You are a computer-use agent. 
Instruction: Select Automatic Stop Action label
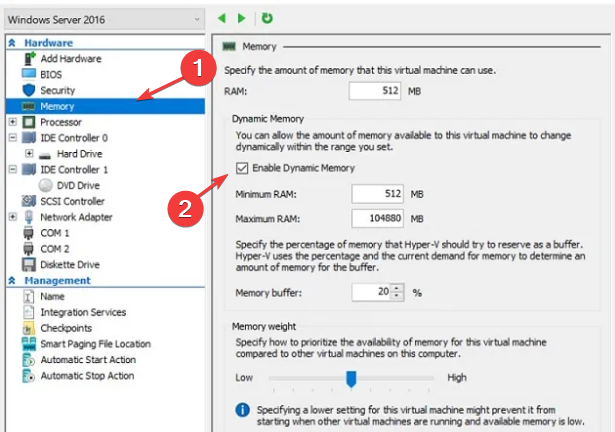87,376
